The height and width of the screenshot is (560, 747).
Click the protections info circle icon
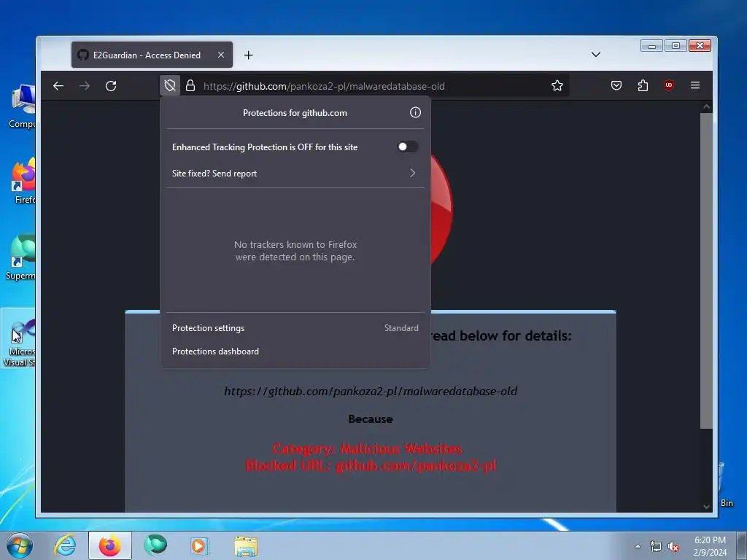click(415, 112)
